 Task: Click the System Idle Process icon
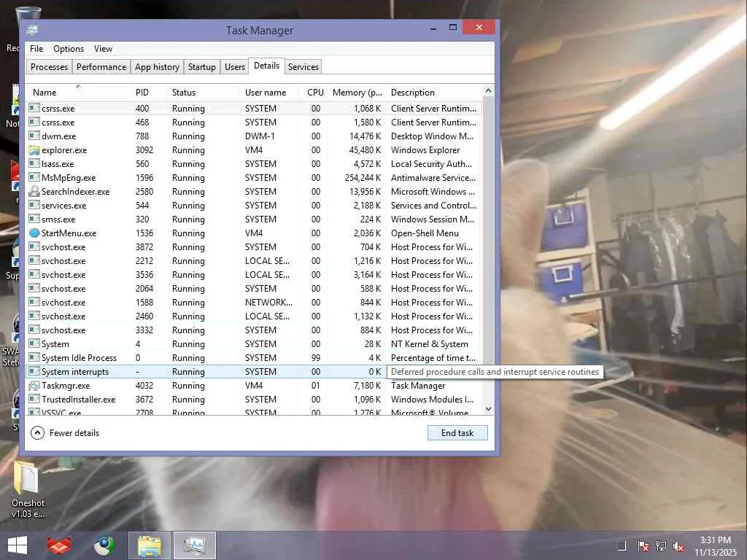point(34,357)
